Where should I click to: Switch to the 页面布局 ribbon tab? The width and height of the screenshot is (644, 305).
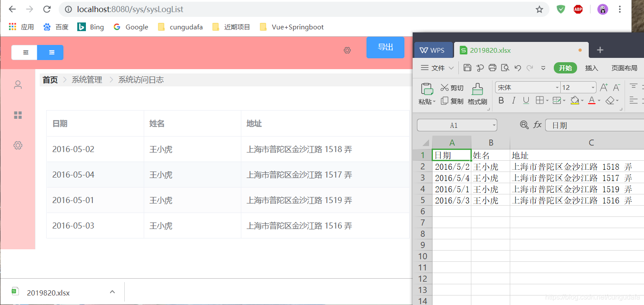pyautogui.click(x=624, y=68)
